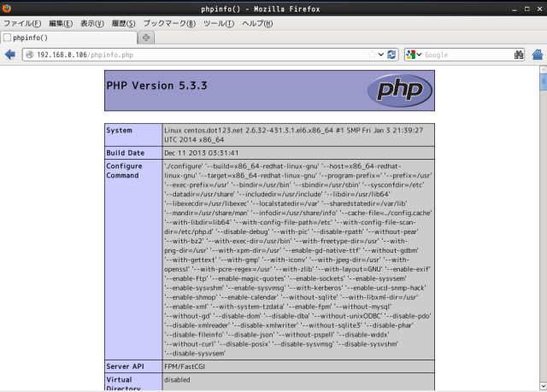Open the Firefox home page icon
The image size is (547, 392).
538,55
